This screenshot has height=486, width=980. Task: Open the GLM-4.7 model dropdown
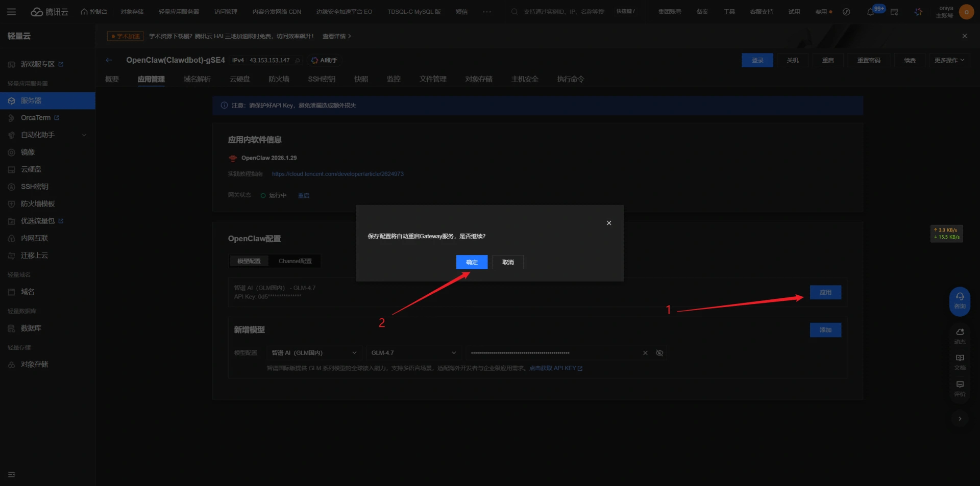[x=413, y=353]
